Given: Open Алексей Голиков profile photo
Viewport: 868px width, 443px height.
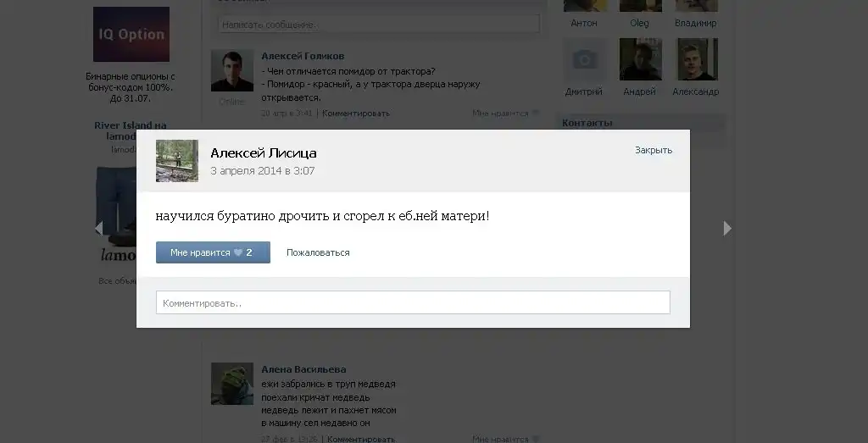Looking at the screenshot, I should pos(232,71).
